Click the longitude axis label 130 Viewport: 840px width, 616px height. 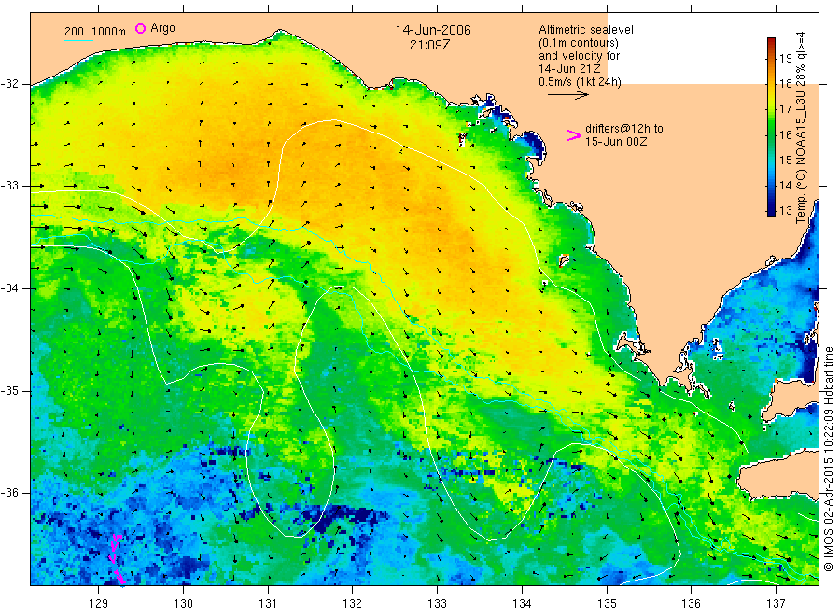[x=183, y=603]
